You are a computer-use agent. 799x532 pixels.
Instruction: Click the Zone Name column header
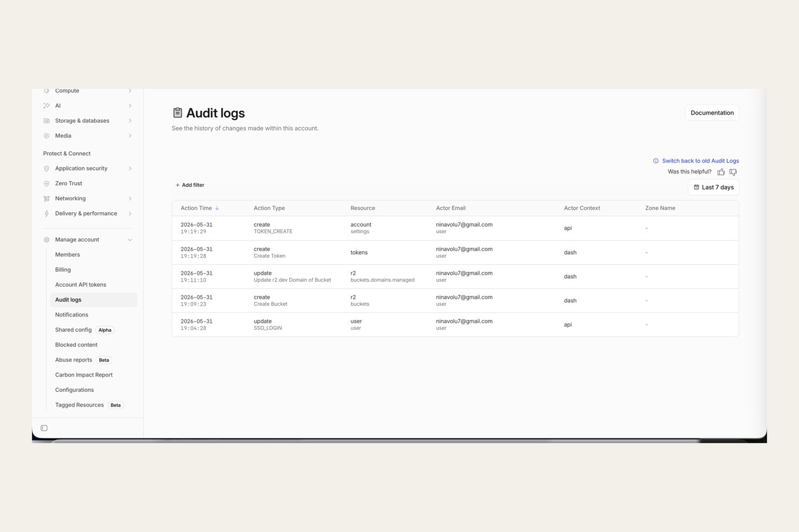point(660,208)
